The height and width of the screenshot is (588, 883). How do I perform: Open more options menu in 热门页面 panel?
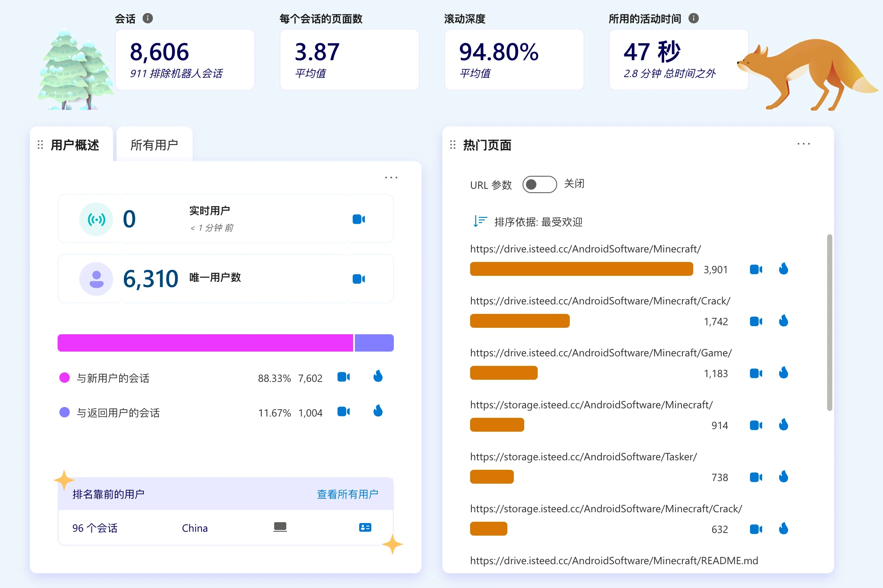pos(803,144)
